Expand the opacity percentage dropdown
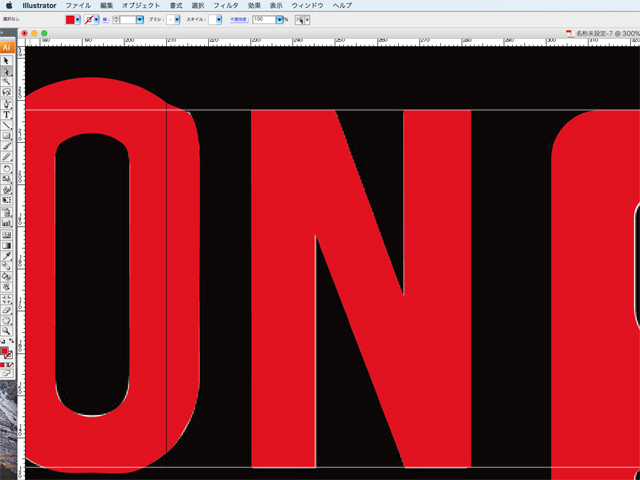 click(x=280, y=19)
